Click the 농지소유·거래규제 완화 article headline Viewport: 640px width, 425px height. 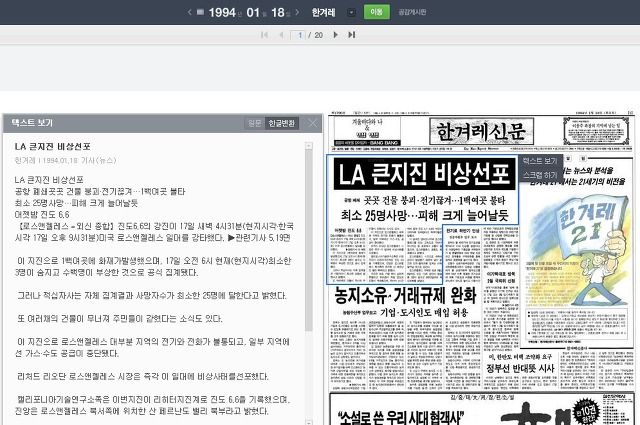[x=405, y=295]
